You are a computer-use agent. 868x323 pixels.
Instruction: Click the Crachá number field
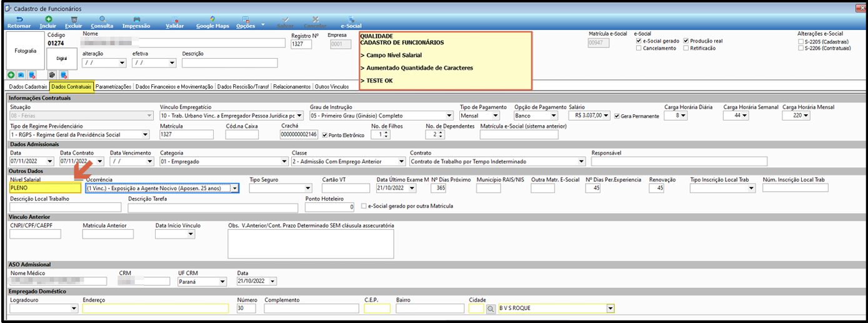[x=299, y=134]
